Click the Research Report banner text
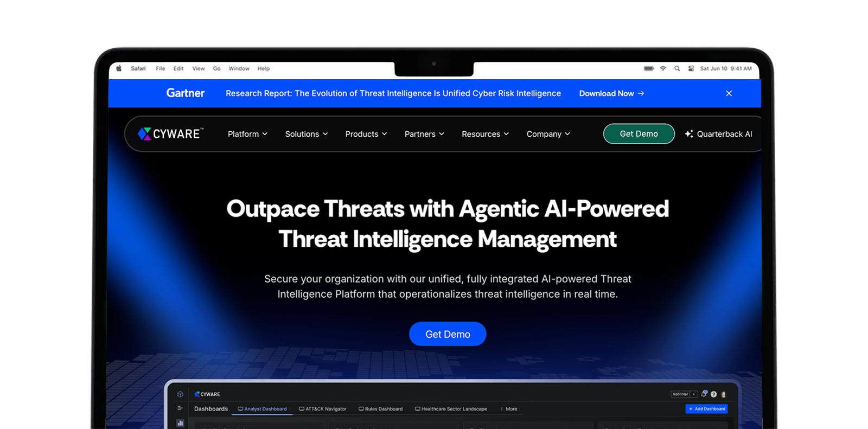Image resolution: width=868 pixels, height=429 pixels. pyautogui.click(x=393, y=93)
